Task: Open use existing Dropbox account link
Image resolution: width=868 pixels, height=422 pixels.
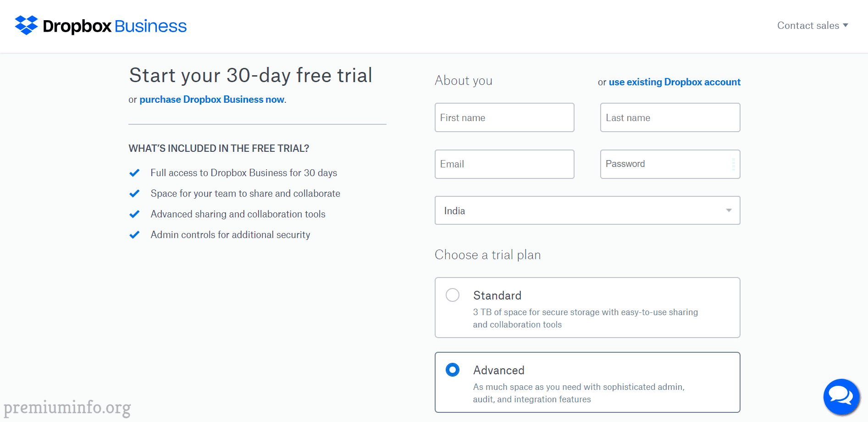Action: [x=674, y=82]
